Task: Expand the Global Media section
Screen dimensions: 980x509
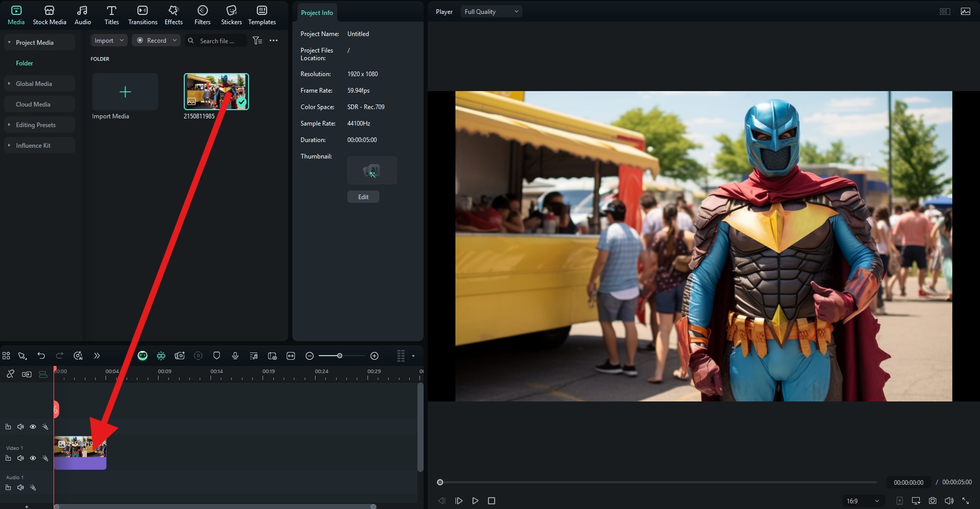Action: pyautogui.click(x=9, y=83)
